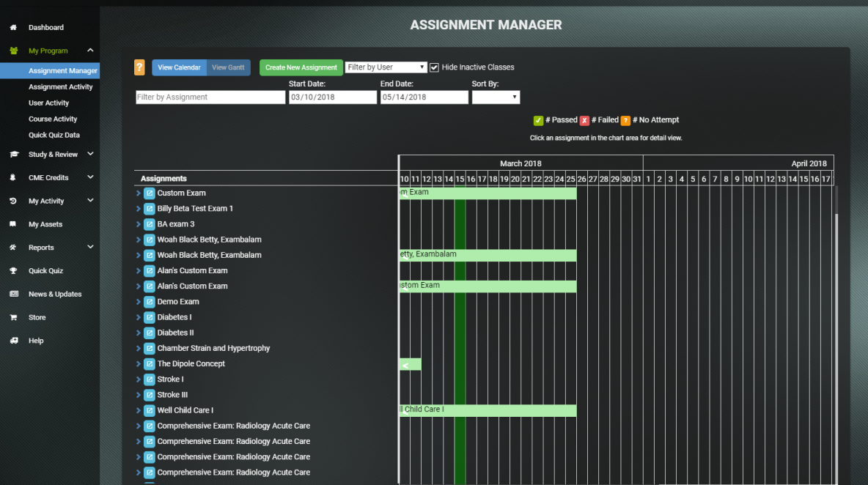Open Quick Quiz Data in the sidebar
This screenshot has width=868, height=485.
coord(54,135)
